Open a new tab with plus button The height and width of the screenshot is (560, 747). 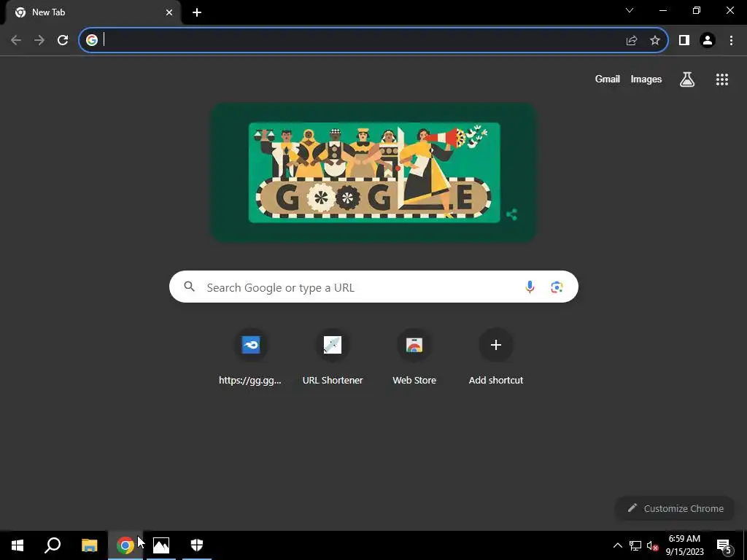click(x=197, y=12)
